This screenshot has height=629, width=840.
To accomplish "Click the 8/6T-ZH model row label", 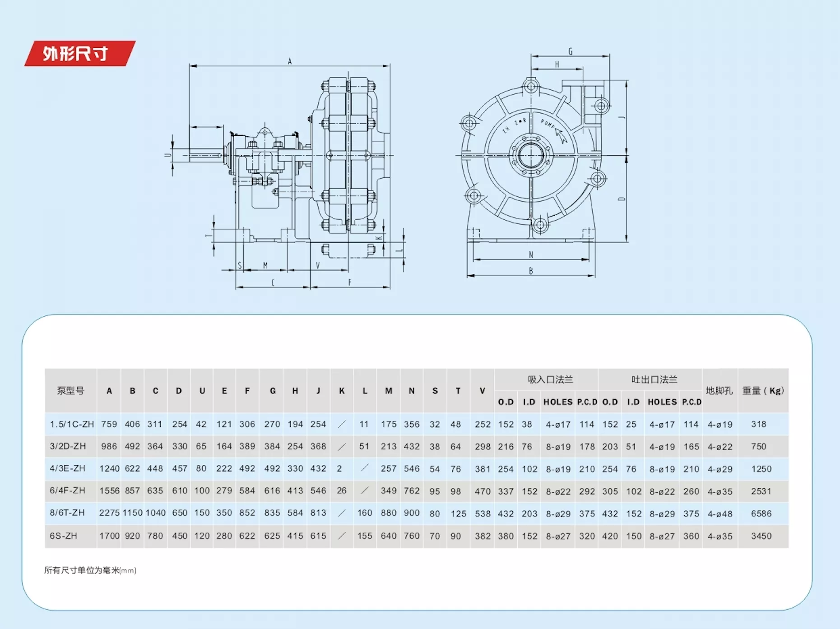I will pos(67,513).
